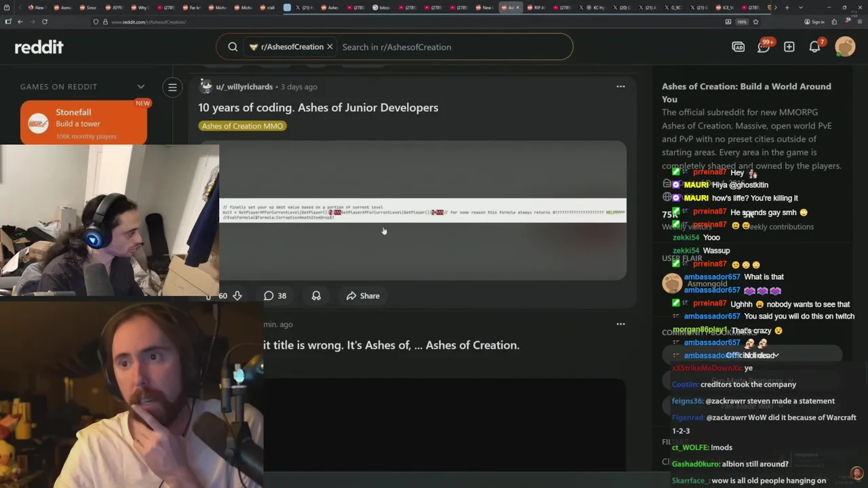Select the Ashes of Creation MMO flair
The image size is (868, 488).
(242, 126)
